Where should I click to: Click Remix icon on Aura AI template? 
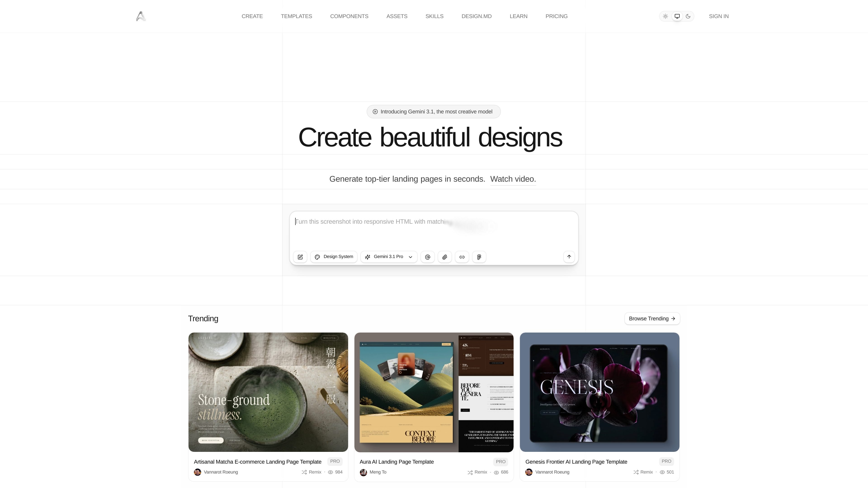470,472
